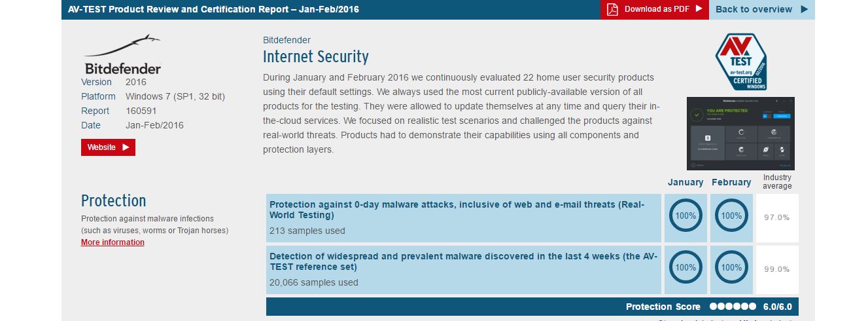Select February 100% circle for prevalent malware

coord(731,267)
